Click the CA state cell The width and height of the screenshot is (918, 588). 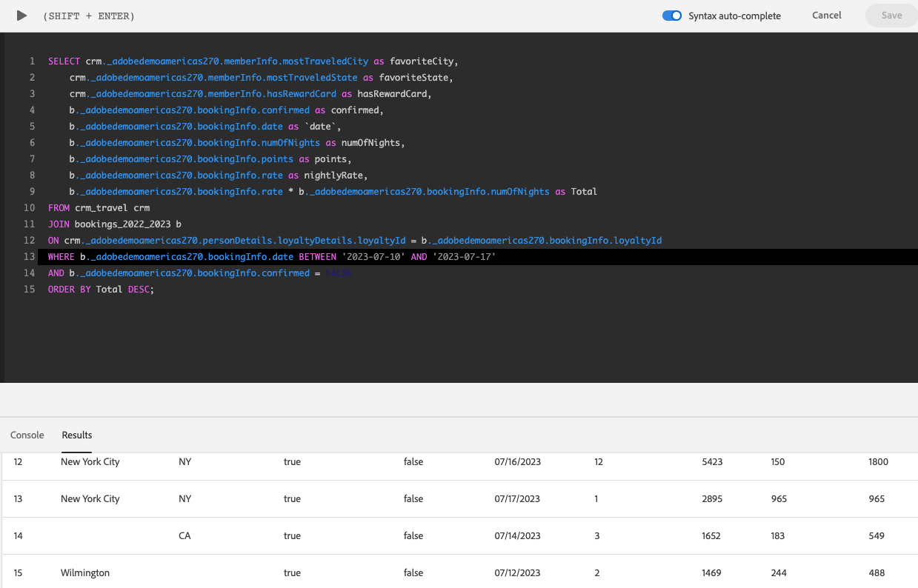[x=185, y=535]
